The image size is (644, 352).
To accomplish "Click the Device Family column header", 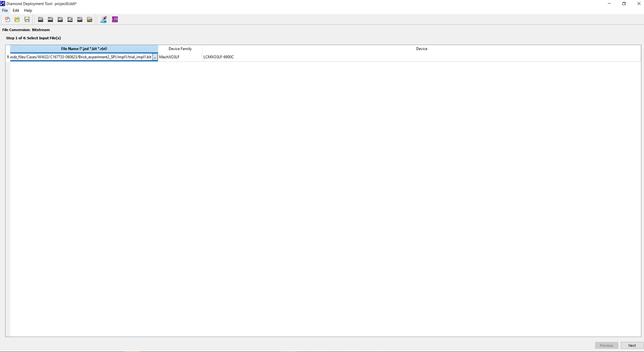I will click(x=180, y=49).
